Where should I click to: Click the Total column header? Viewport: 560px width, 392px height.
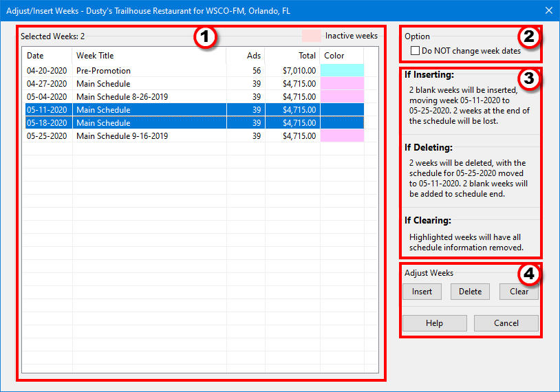[307, 56]
